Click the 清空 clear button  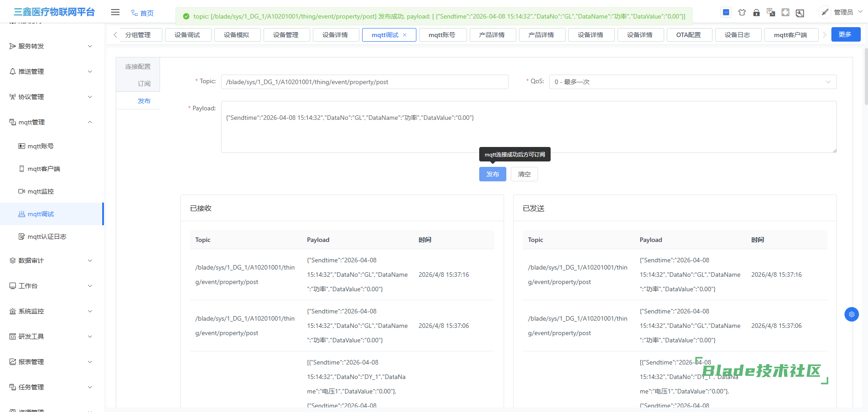[524, 174]
